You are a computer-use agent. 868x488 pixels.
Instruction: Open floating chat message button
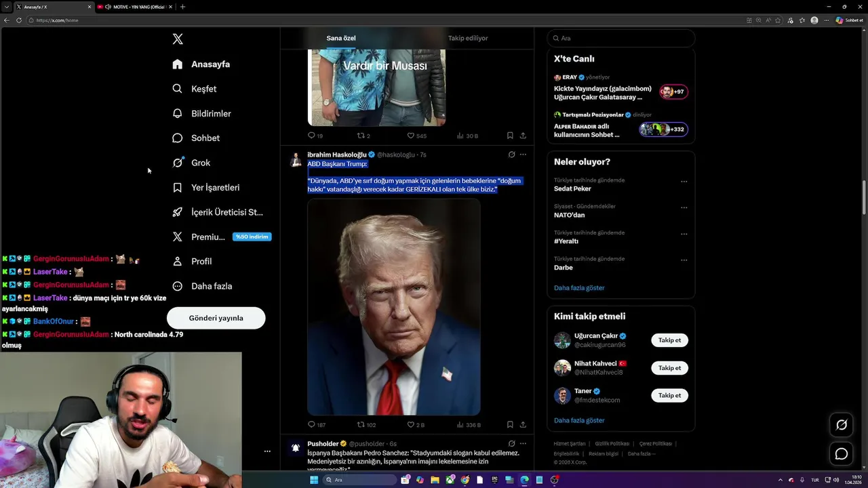pos(842,454)
